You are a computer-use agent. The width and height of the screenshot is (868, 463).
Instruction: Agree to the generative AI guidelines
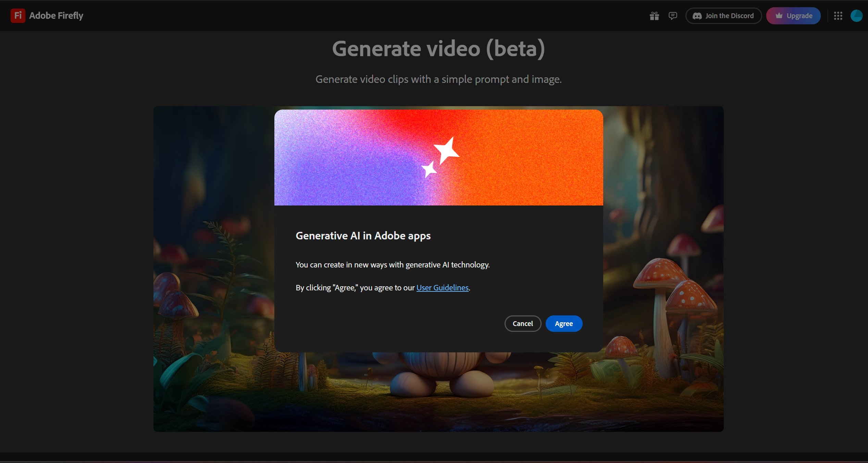(x=563, y=324)
